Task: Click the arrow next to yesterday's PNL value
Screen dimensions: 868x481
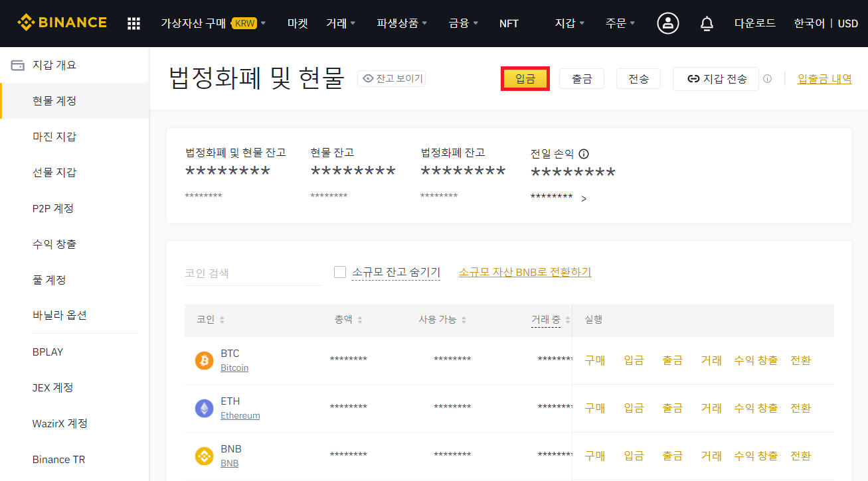Action: point(584,198)
